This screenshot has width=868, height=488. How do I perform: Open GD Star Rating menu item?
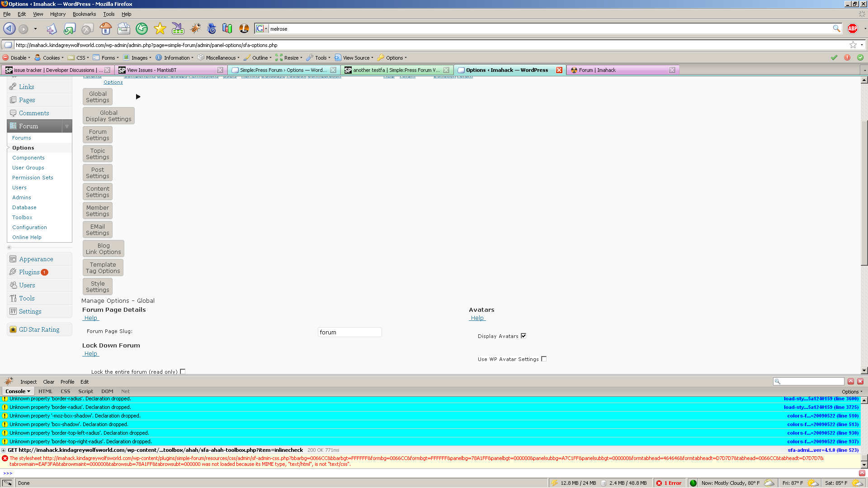pyautogui.click(x=39, y=329)
